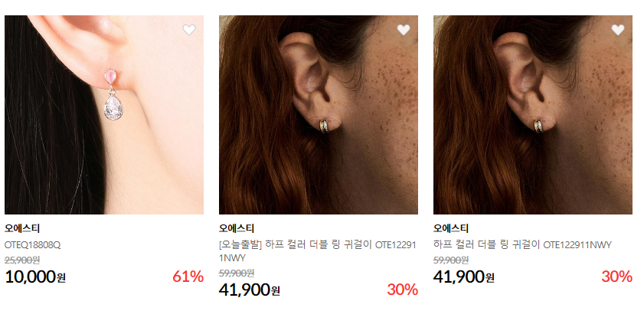Click the 30% discount of the last product
This screenshot has width=644, height=334.
pos(617,277)
